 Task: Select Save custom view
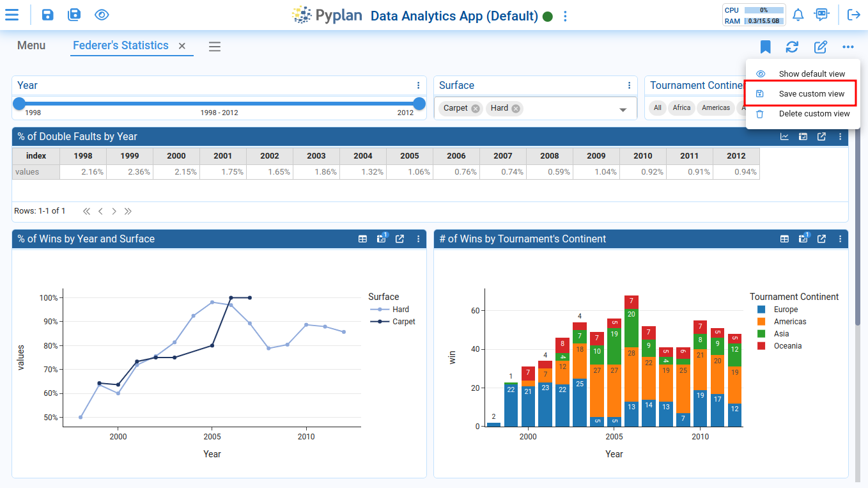[811, 94]
